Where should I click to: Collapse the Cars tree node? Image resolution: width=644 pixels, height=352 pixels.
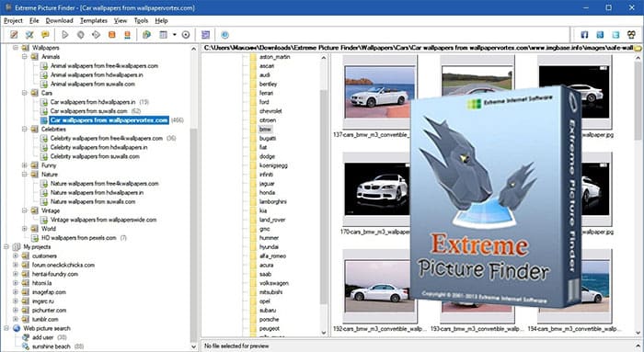(25, 93)
